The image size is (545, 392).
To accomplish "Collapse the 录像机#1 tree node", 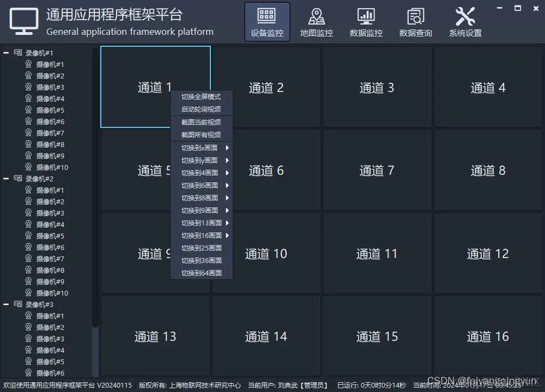I will (x=5, y=52).
